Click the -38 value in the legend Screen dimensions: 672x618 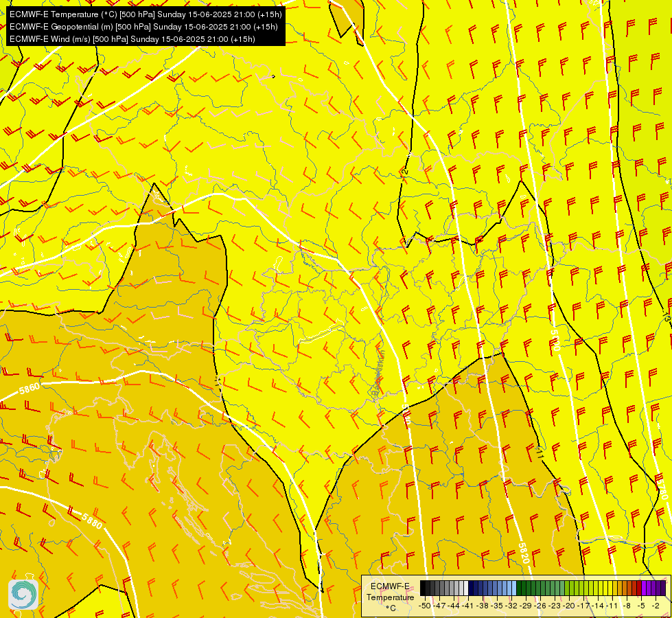[482, 606]
